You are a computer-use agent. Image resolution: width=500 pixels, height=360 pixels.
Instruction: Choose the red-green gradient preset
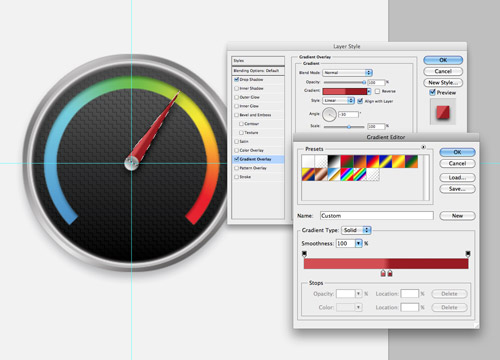tap(347, 161)
